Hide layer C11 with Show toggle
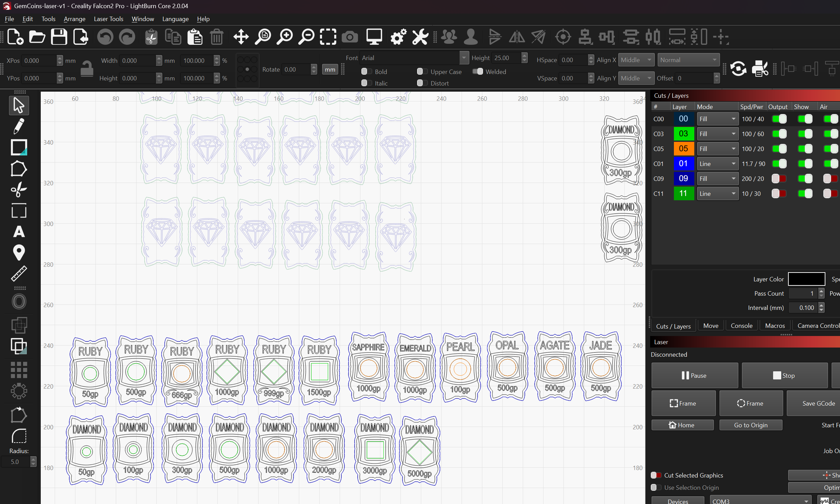Image resolution: width=840 pixels, height=504 pixels. coord(805,193)
